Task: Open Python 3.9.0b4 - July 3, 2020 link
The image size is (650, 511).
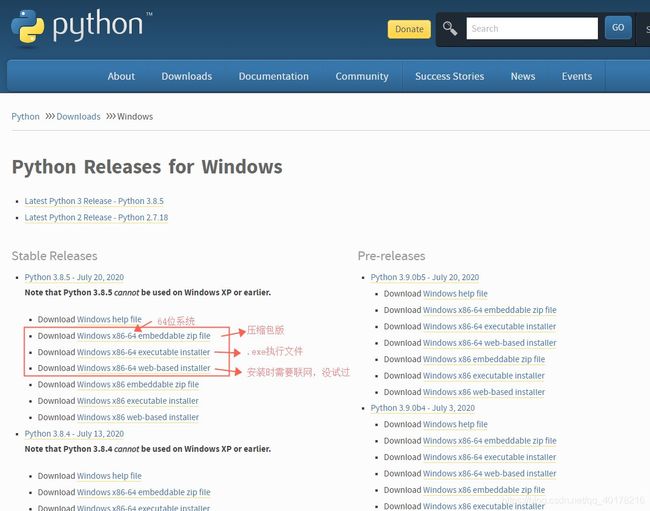Action: 423,408
